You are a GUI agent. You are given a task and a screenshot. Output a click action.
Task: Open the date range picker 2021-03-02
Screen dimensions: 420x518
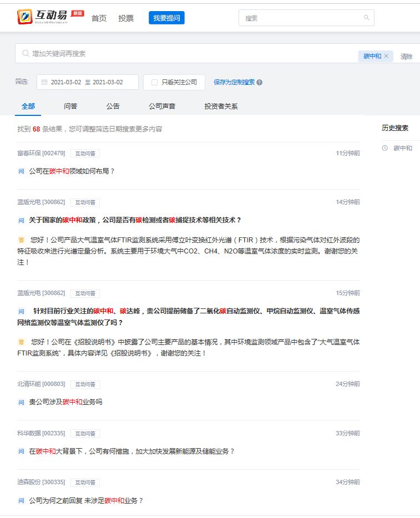coord(88,82)
